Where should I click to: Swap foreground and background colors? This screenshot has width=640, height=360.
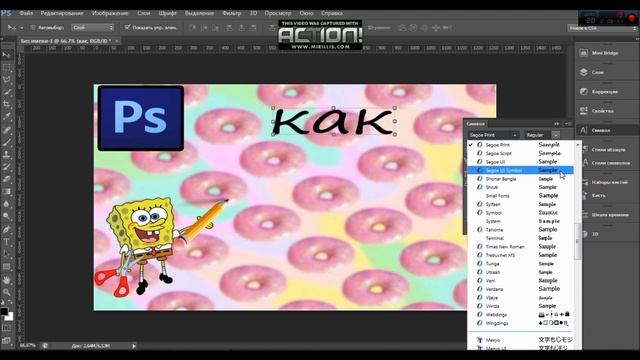[x=11, y=303]
